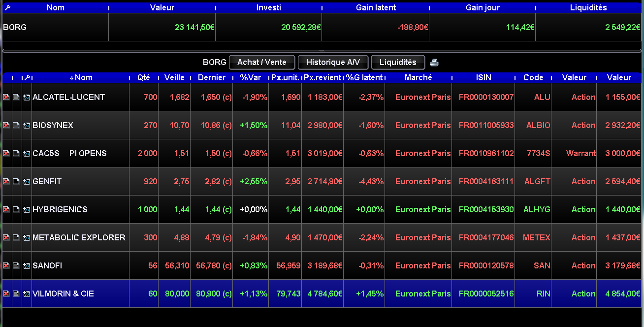Open the chart icon for VILMORIN & CIE
This screenshot has height=327, width=644.
(x=27, y=294)
